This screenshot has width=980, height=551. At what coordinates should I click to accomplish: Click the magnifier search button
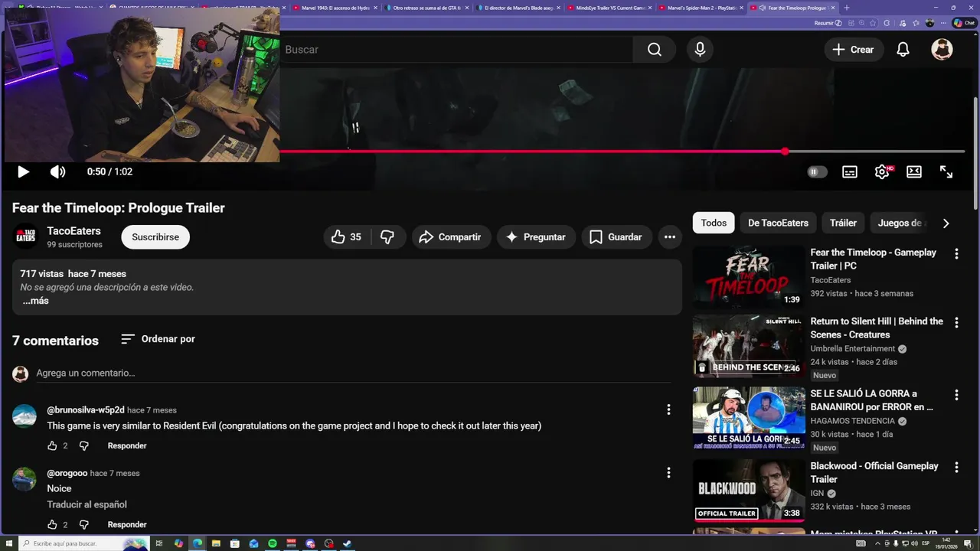pos(654,50)
